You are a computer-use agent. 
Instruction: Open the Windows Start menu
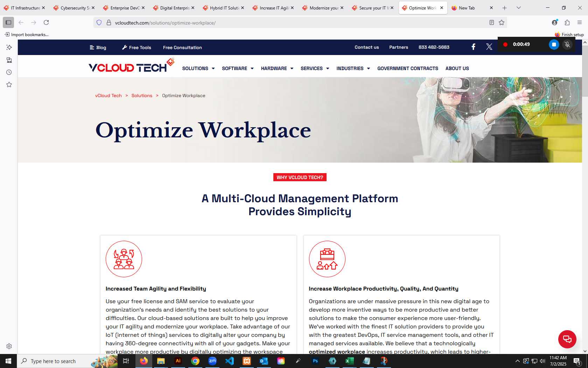pyautogui.click(x=8, y=361)
